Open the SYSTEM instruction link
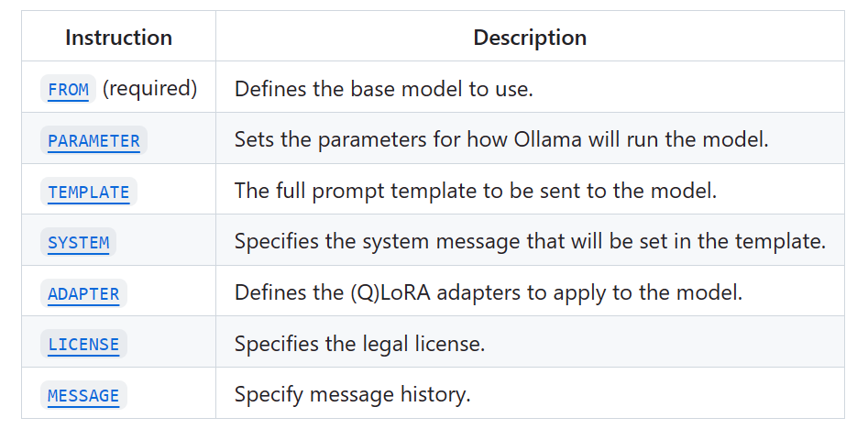Screen dimensions: 868x440 (79, 243)
